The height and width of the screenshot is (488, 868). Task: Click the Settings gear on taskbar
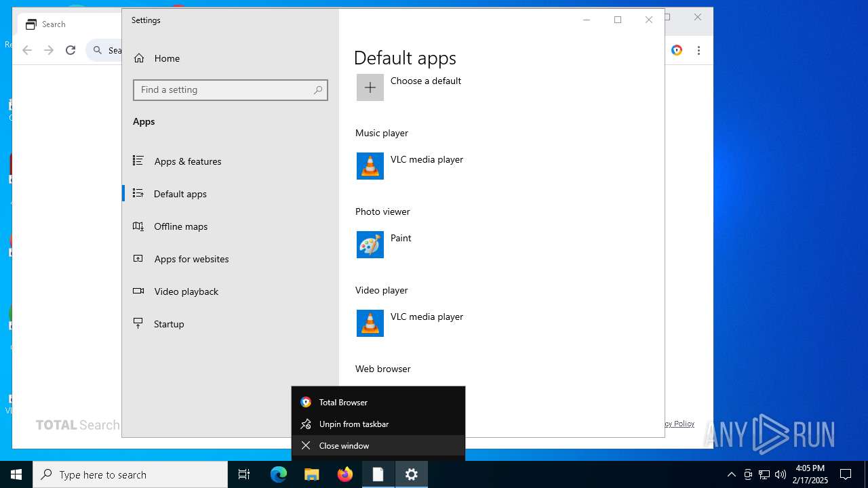click(x=412, y=474)
